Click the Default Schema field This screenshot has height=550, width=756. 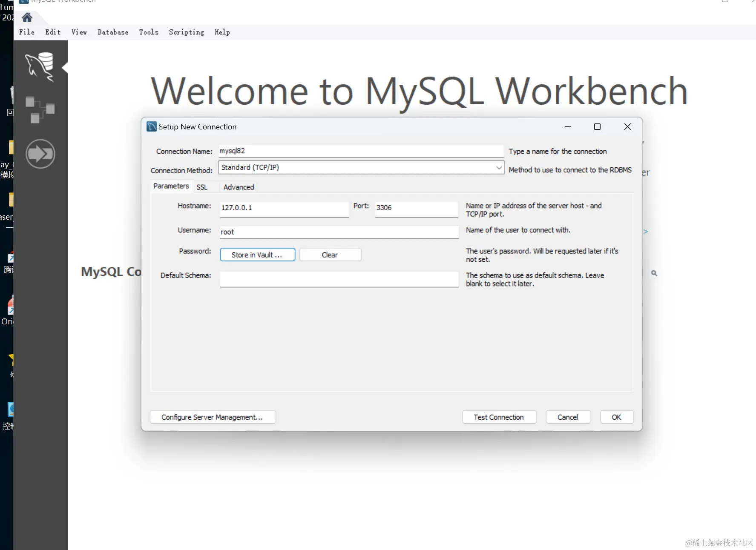click(339, 279)
